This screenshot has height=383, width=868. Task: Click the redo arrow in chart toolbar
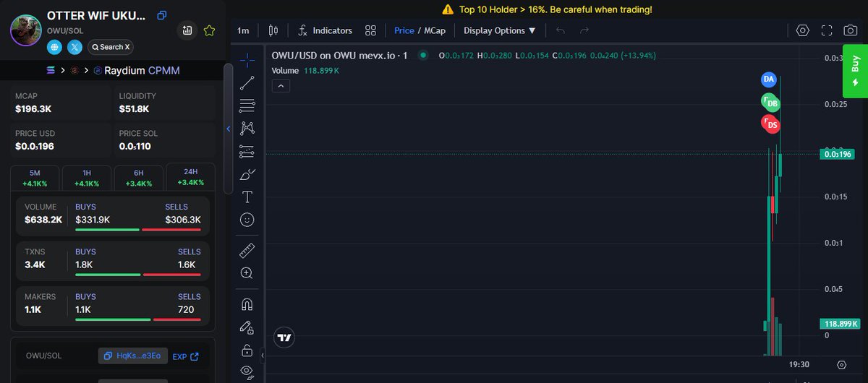tap(584, 30)
